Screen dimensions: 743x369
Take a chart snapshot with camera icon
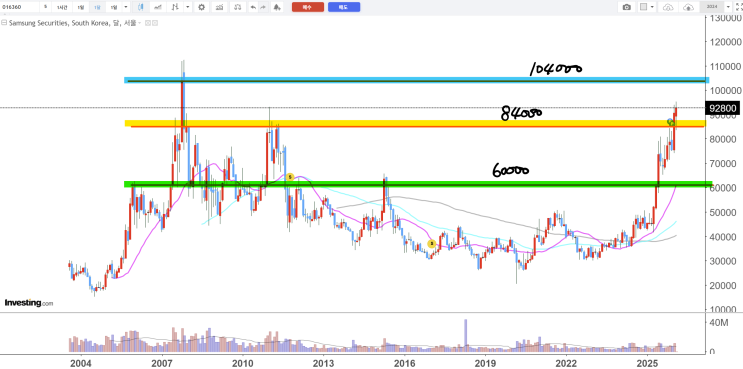[626, 7]
